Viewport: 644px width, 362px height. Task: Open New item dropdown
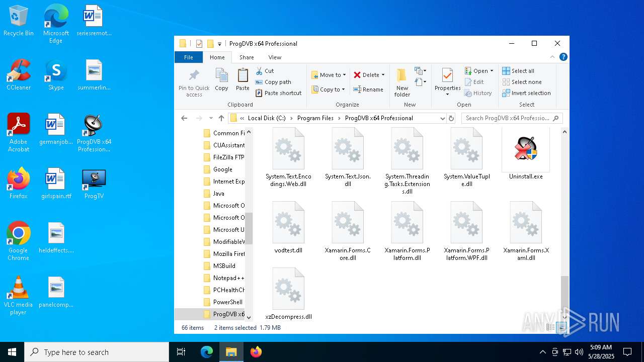(421, 71)
